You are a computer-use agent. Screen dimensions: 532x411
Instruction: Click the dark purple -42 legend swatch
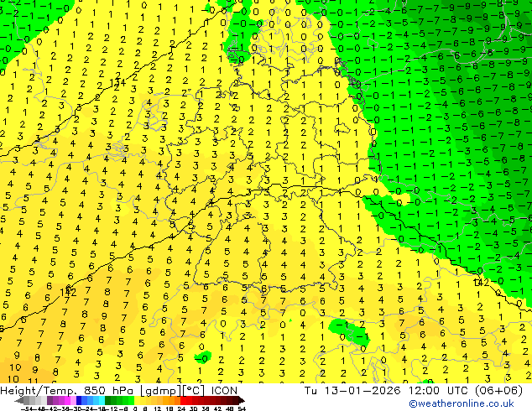pyautogui.click(x=50, y=401)
